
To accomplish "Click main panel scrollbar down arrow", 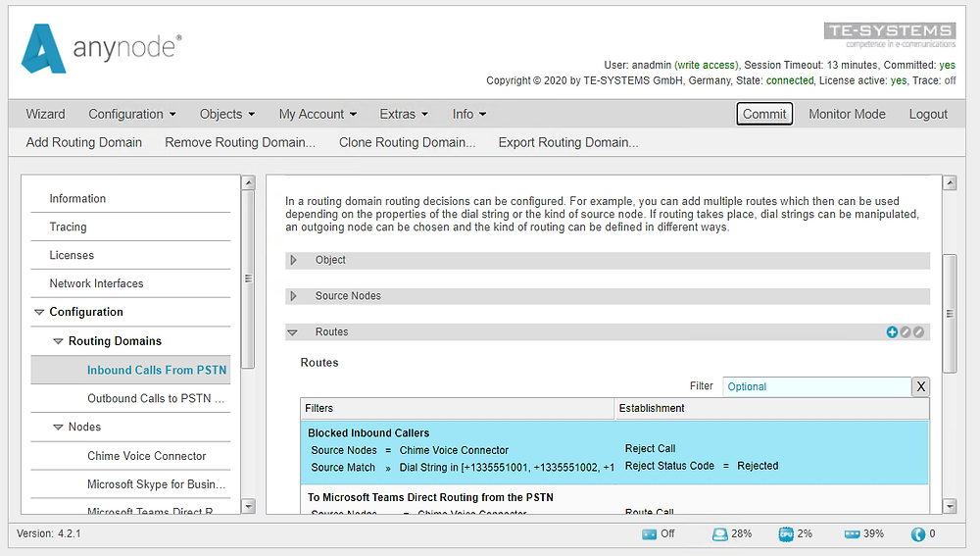I will pyautogui.click(x=950, y=506).
